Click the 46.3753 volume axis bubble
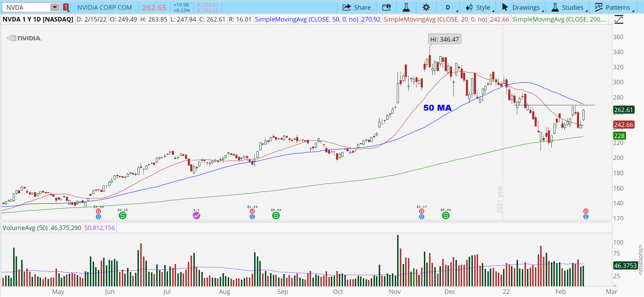 [625, 266]
